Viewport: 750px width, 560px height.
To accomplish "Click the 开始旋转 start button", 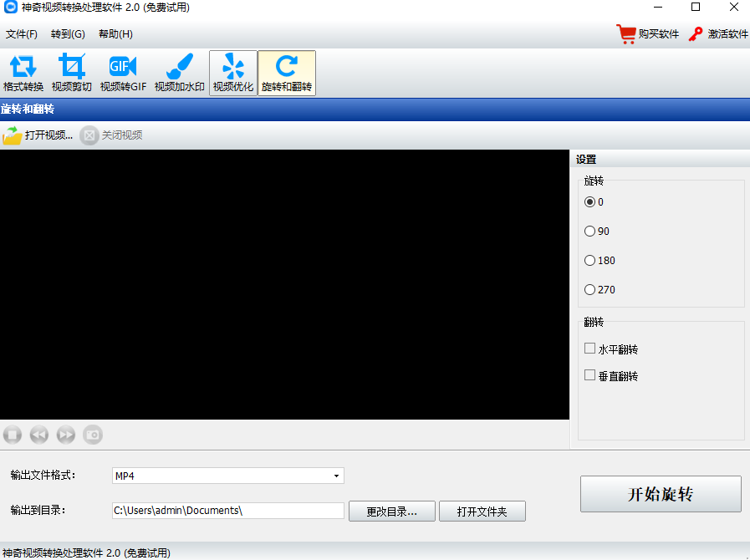I will click(x=661, y=494).
